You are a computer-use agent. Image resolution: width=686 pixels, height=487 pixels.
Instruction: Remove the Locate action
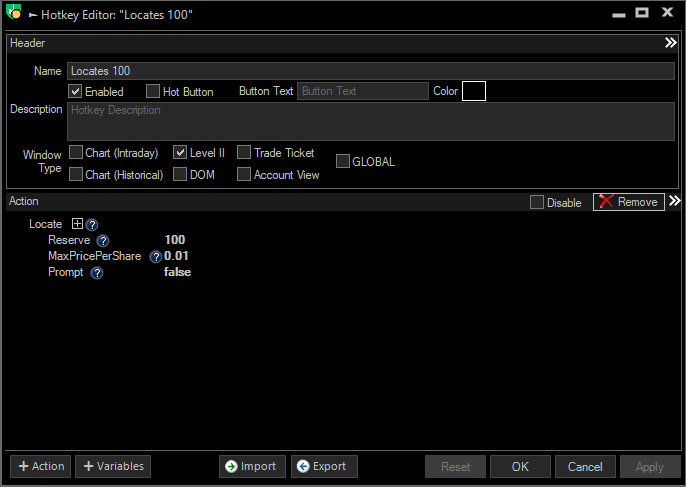[x=628, y=202]
